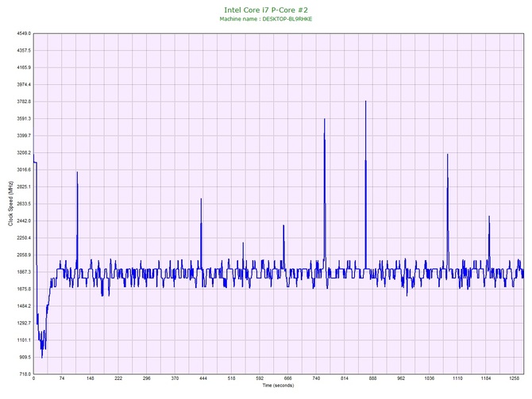532x399 pixels.
Task: Click the 518 tick on the time axis
Action: click(231, 378)
